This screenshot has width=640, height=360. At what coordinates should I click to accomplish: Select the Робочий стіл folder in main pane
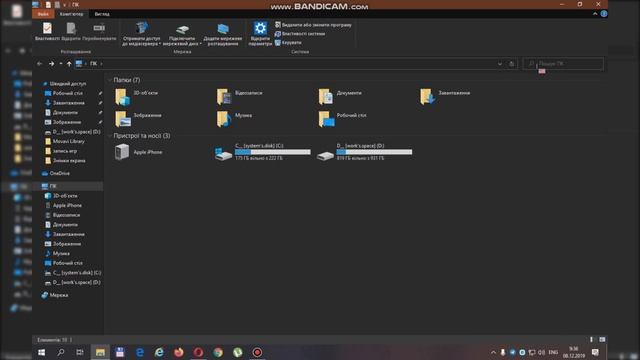pos(342,119)
